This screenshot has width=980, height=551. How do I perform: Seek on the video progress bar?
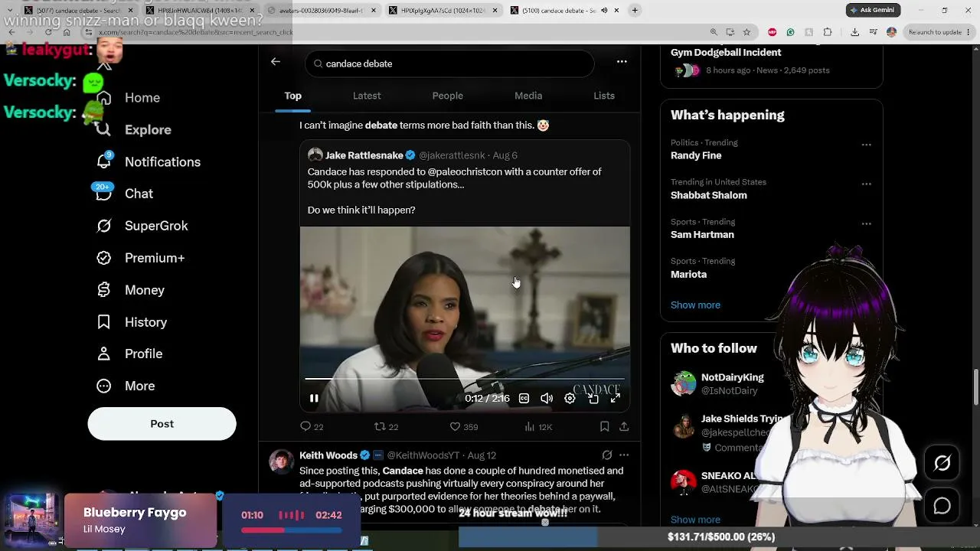(x=465, y=379)
